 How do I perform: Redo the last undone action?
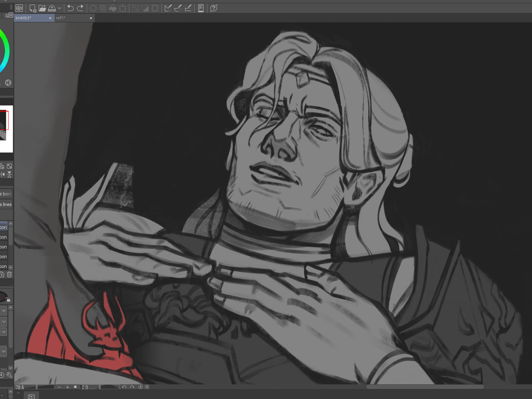coord(80,8)
